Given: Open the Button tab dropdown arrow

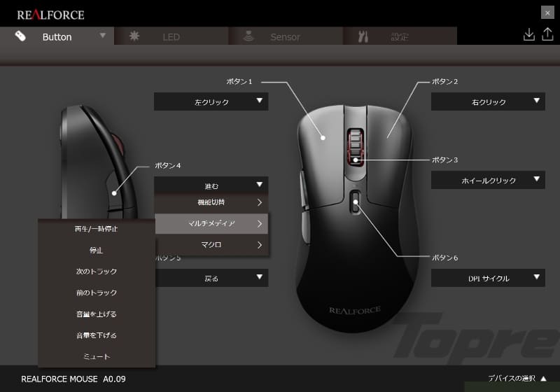Looking at the screenshot, I should pos(103,36).
